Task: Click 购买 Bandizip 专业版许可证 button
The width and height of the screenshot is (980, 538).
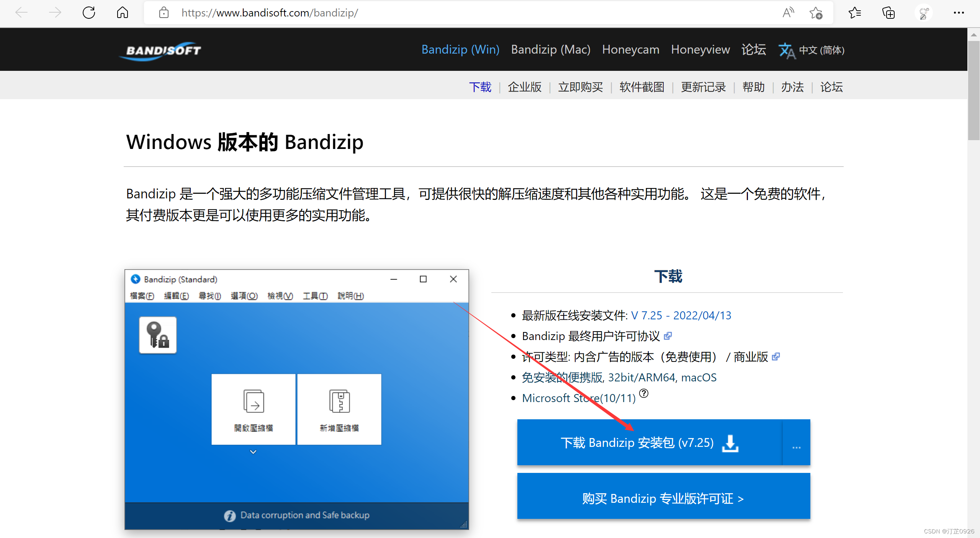Action: (x=663, y=498)
